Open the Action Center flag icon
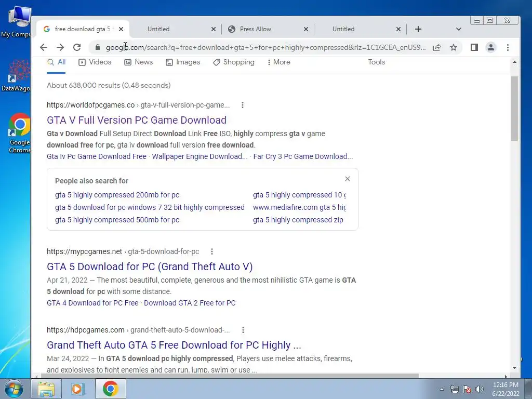Viewport: 532px width, 399px height. 467,389
